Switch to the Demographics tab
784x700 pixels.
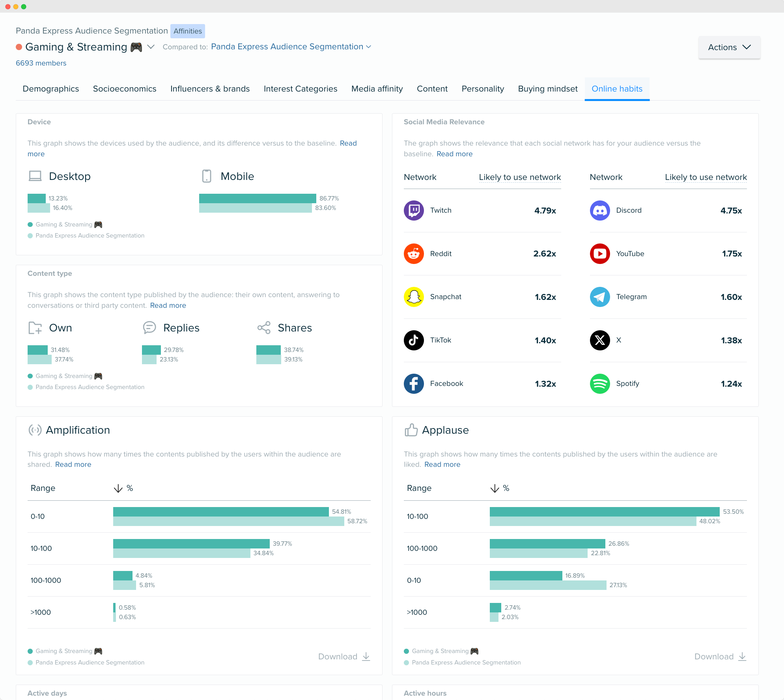50,88
